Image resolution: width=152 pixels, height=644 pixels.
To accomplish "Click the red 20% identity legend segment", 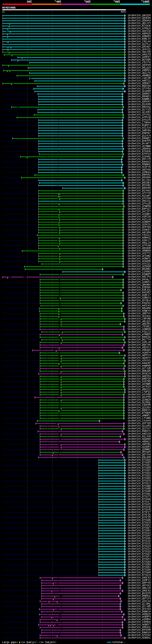I will tap(17, 4).
